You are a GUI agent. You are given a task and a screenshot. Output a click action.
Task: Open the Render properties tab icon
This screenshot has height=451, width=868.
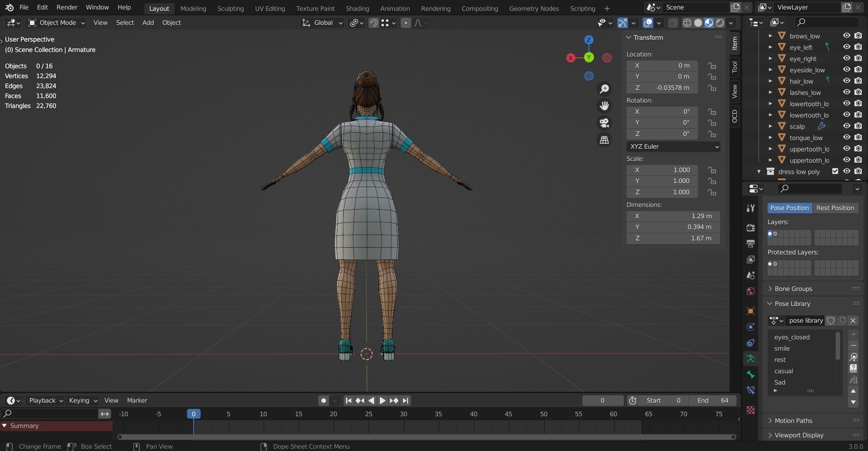[751, 227]
